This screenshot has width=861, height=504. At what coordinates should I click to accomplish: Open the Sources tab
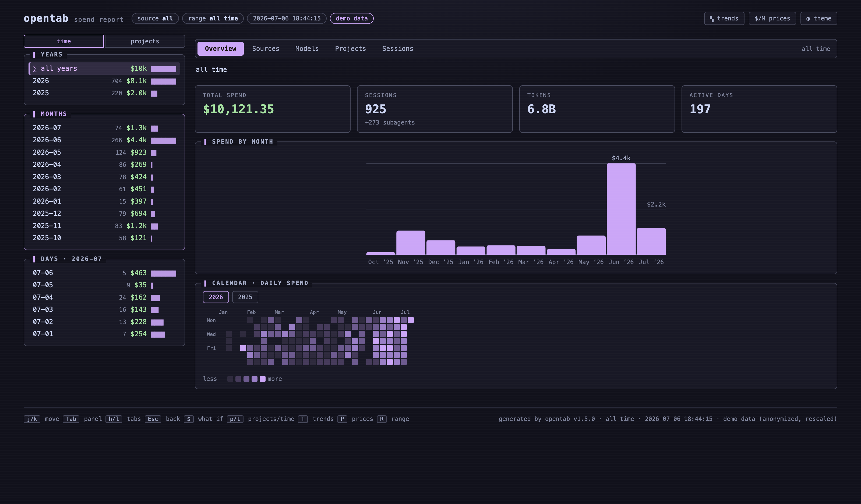click(266, 49)
